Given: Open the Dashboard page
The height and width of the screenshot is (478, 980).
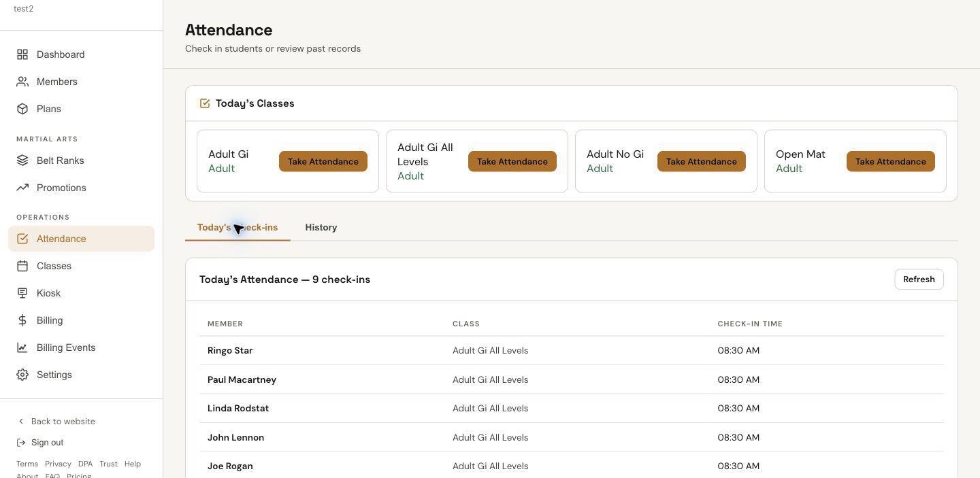Looking at the screenshot, I should 81,54.
